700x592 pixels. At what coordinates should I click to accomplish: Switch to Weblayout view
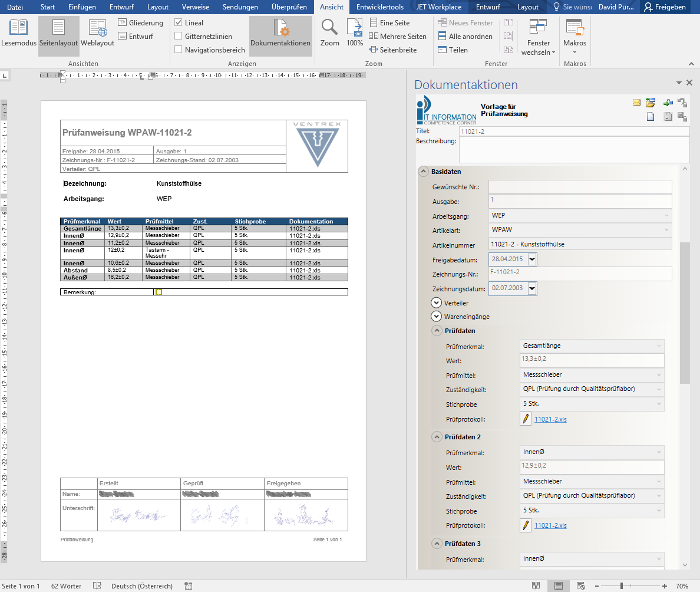tap(97, 34)
